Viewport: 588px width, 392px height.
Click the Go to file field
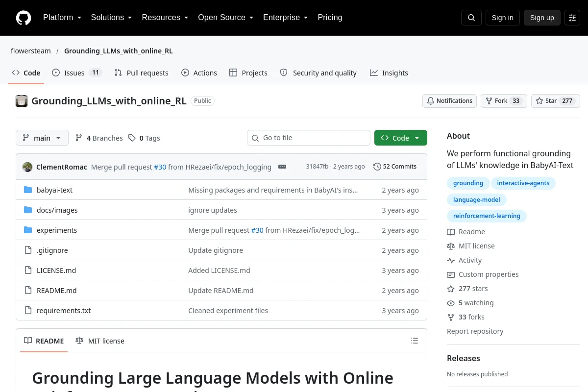309,138
